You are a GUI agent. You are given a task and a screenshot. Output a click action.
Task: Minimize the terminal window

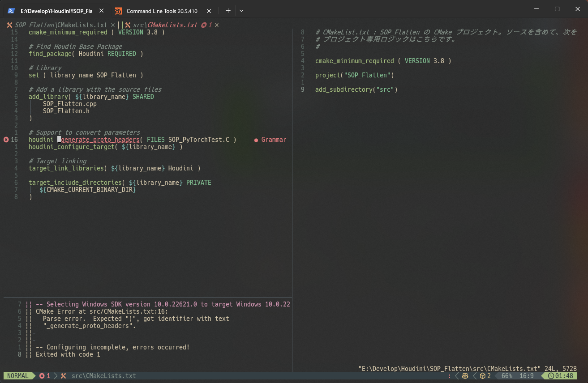click(536, 9)
